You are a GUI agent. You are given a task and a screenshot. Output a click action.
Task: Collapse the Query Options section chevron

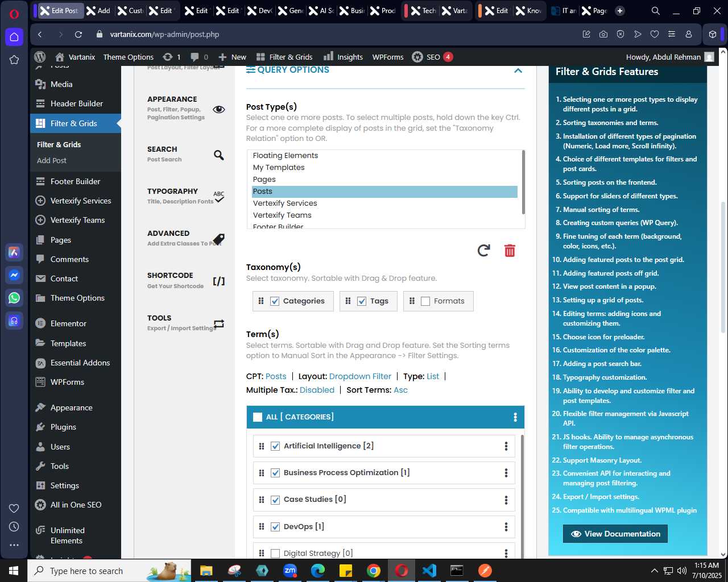[x=518, y=70]
